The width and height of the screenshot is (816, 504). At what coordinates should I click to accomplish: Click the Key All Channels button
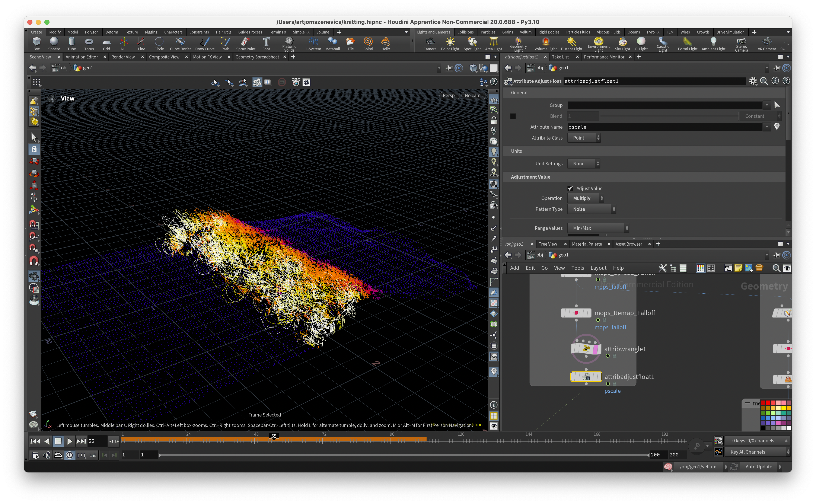tap(748, 452)
